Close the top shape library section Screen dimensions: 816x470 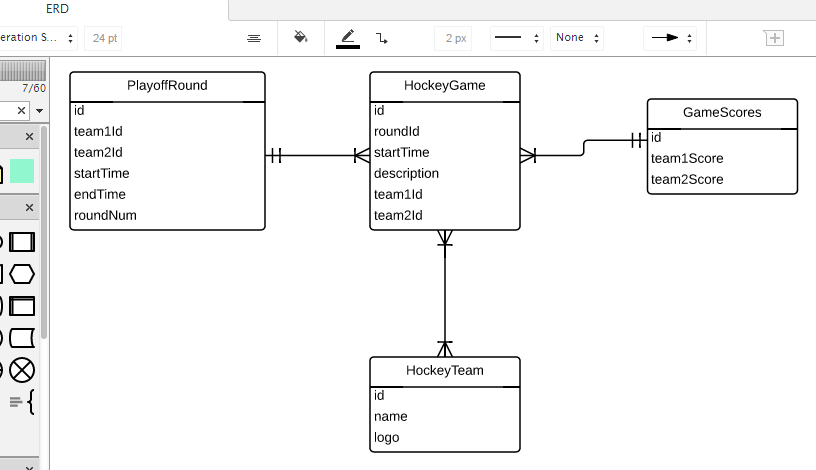click(29, 136)
